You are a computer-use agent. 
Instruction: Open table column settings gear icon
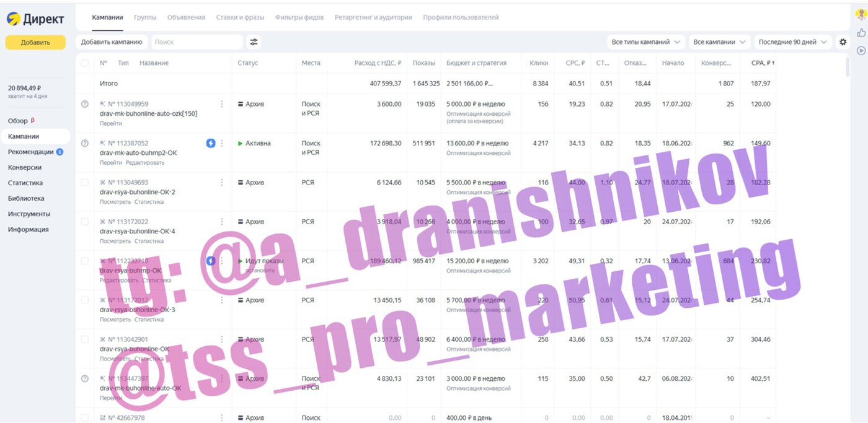(843, 42)
